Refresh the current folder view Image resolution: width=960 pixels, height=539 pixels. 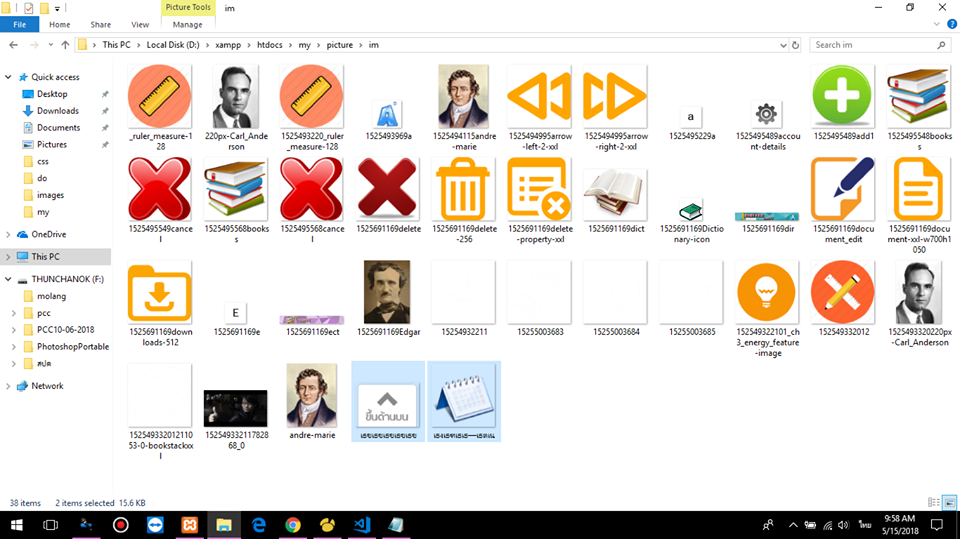coord(795,45)
